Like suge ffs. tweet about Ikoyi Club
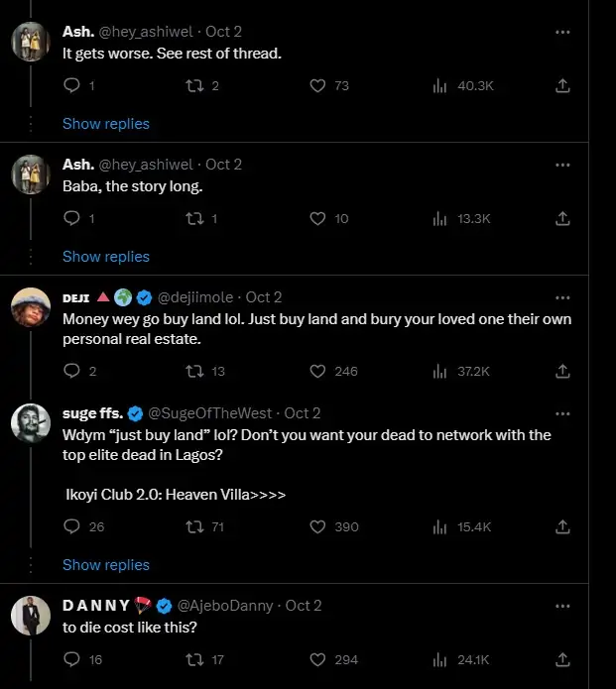The image size is (616, 689). click(x=317, y=526)
